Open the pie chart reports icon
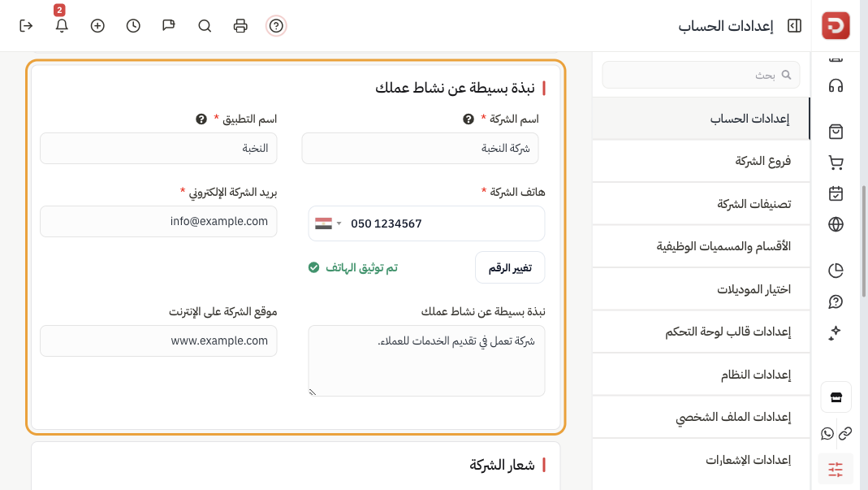This screenshot has height=490, width=868. pyautogui.click(x=836, y=271)
